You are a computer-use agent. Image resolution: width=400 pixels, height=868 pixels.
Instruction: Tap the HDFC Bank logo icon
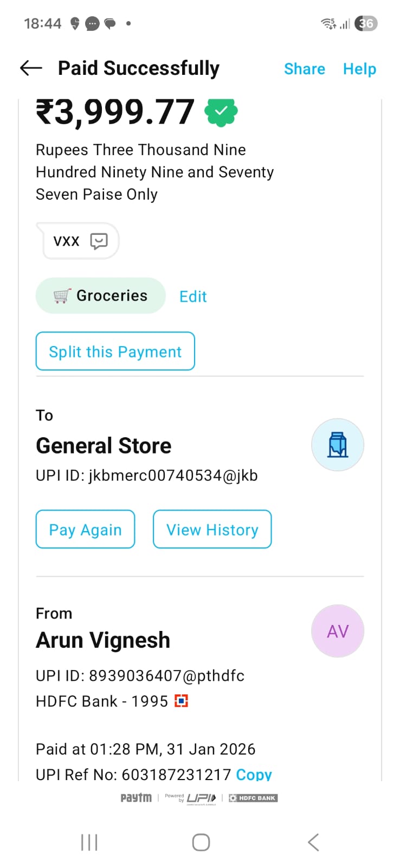point(181,701)
